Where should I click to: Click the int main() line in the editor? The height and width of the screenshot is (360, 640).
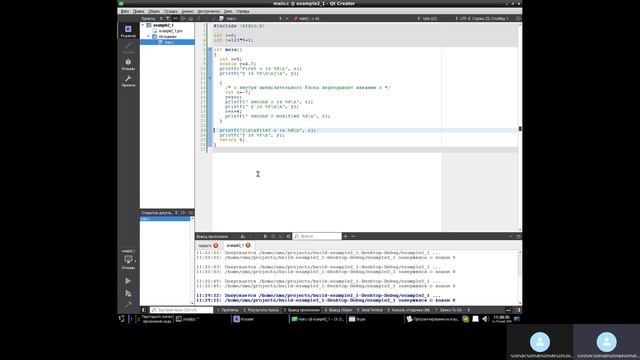click(x=228, y=49)
